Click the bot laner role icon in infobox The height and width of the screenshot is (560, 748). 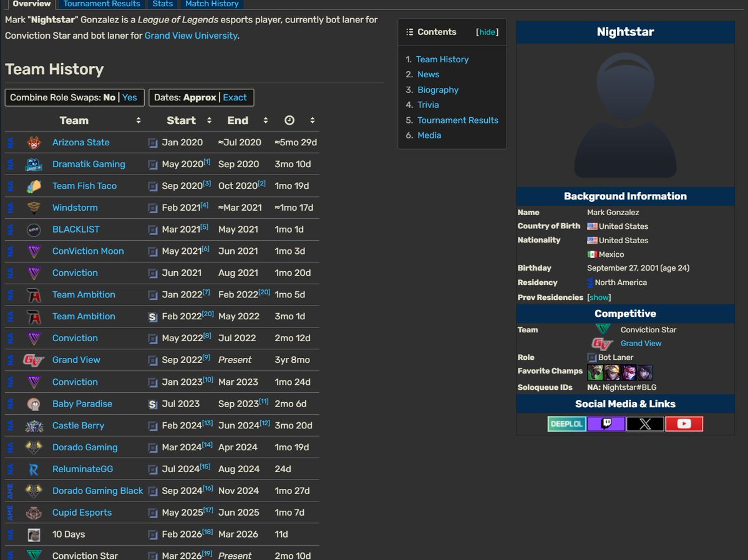[x=592, y=357]
